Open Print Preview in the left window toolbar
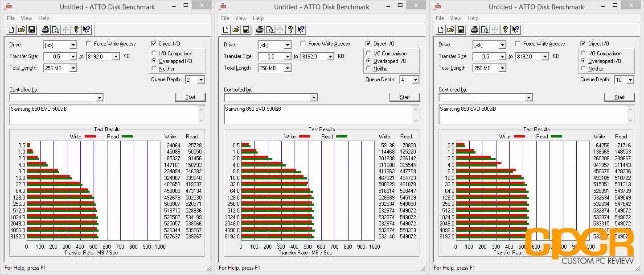This screenshot has height=275, width=644. [x=55, y=29]
